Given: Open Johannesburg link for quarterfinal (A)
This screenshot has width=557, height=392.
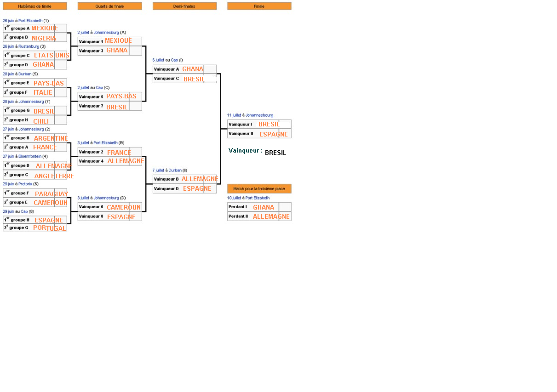Looking at the screenshot, I should click(106, 33).
